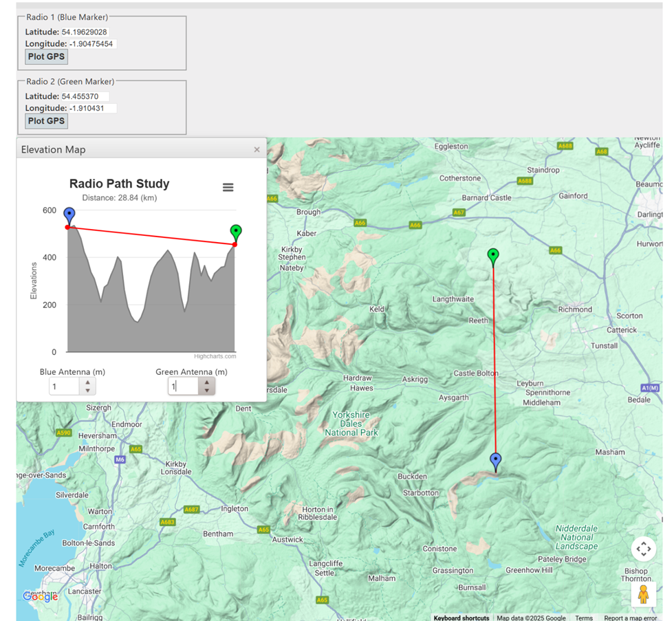
Task: Increase Blue Antenna height with up arrow
Action: point(87,382)
